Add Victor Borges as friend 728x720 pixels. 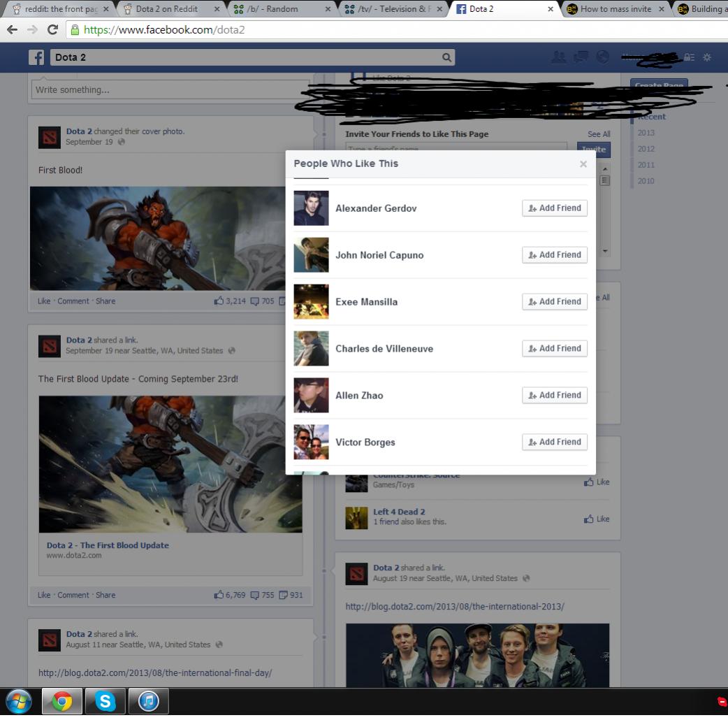tap(554, 442)
